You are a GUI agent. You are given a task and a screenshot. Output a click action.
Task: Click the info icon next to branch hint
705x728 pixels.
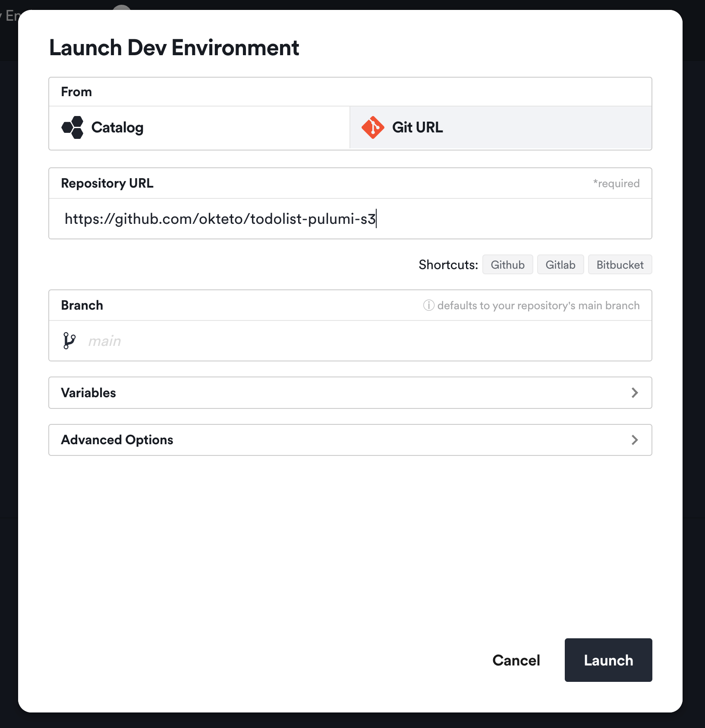point(428,305)
